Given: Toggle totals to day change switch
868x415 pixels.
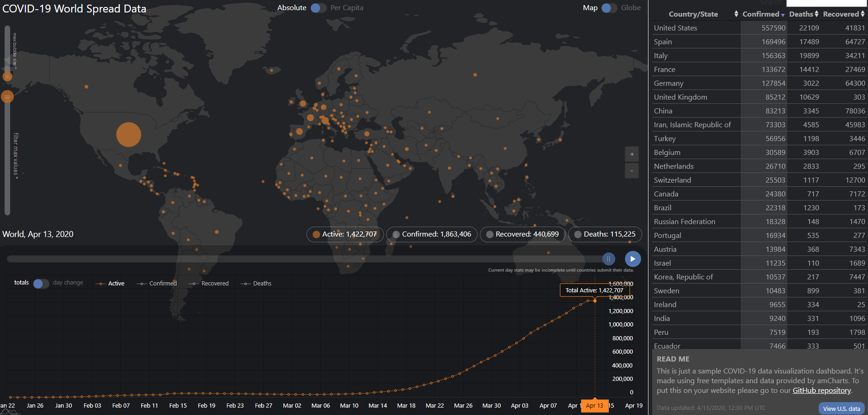Looking at the screenshot, I should pyautogui.click(x=41, y=283).
